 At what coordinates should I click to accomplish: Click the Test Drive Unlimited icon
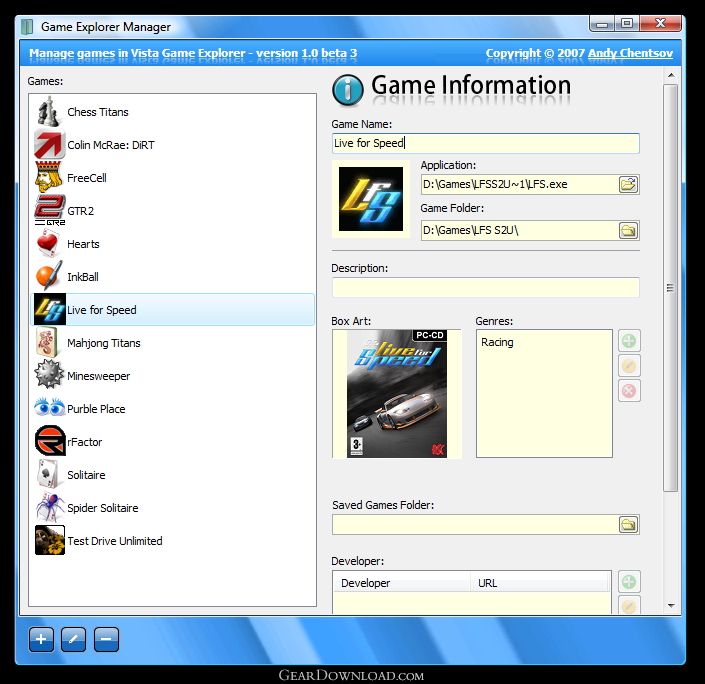pos(49,540)
